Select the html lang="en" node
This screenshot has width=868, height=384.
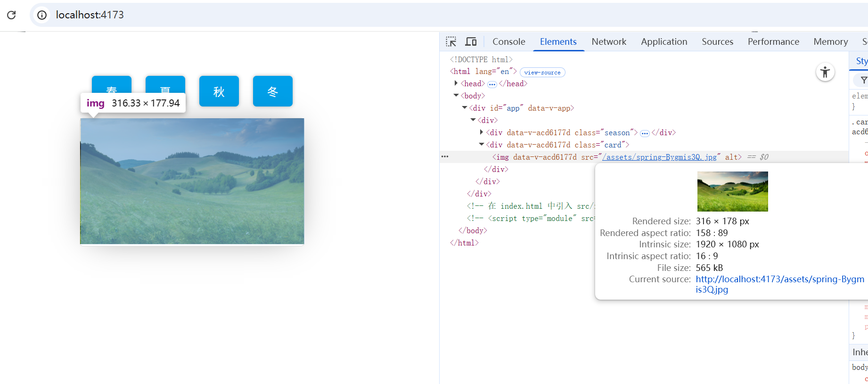coord(483,72)
